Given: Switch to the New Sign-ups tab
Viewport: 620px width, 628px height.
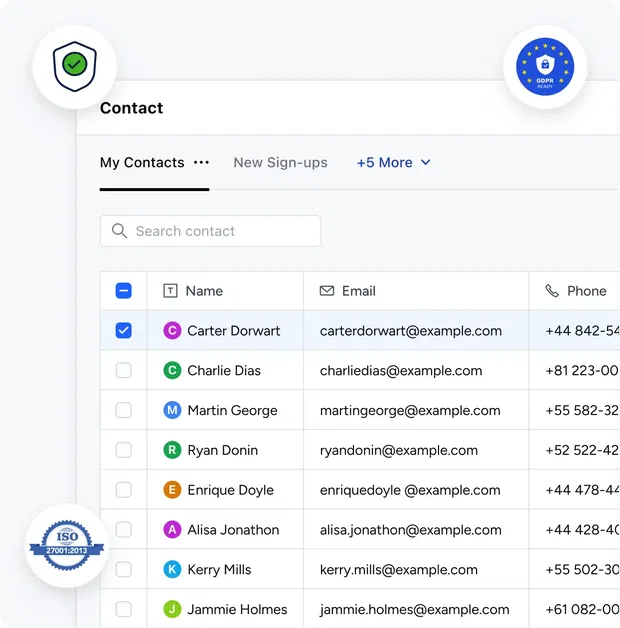Looking at the screenshot, I should click(280, 163).
